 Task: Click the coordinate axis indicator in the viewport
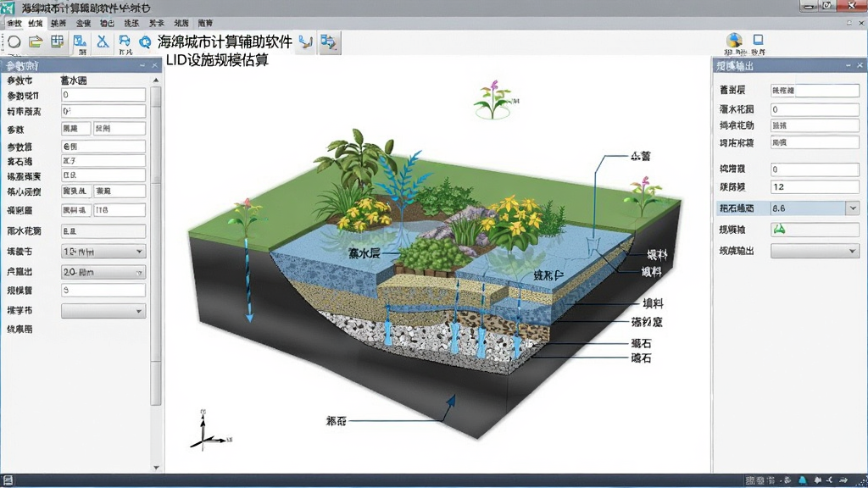210,430
